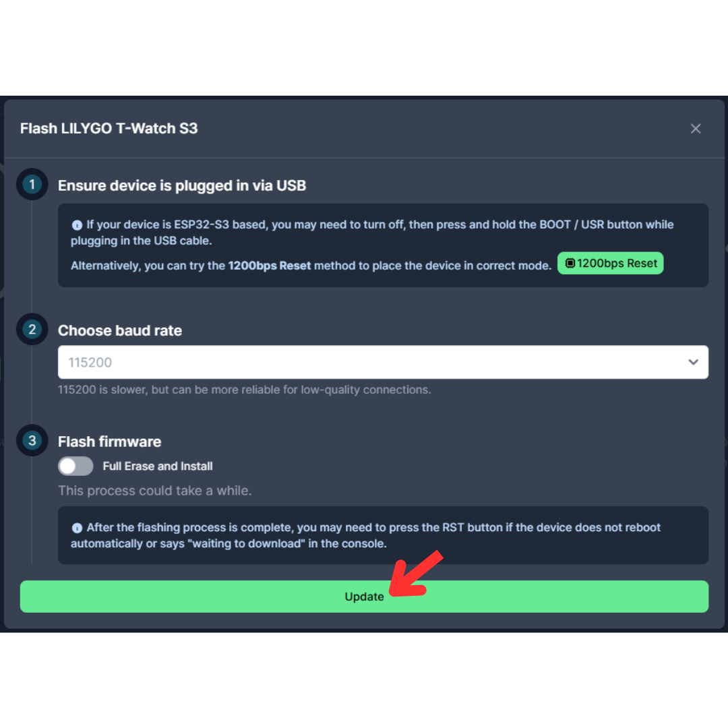
Task: Expand the baud rate chevron arrow
Action: point(693,362)
